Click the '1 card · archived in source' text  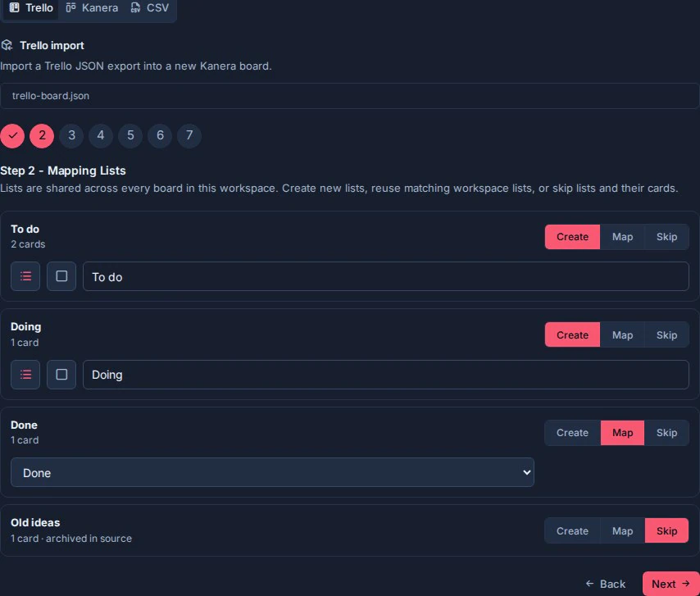pos(71,539)
